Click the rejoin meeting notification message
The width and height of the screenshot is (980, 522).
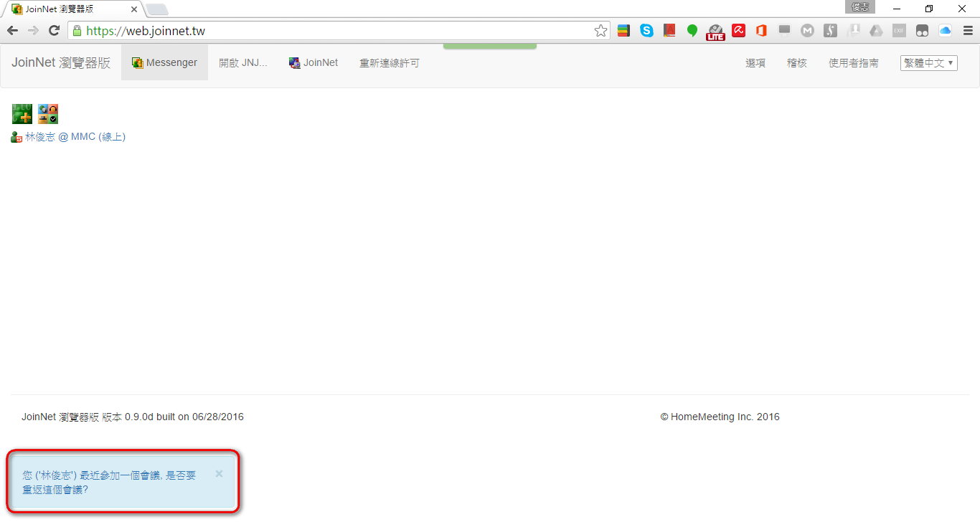[x=109, y=482]
